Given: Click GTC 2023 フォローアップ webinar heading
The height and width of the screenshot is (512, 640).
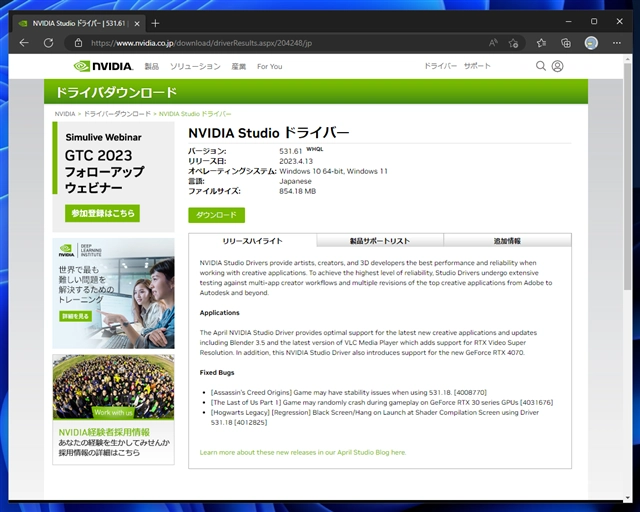Looking at the screenshot, I should pos(104,171).
